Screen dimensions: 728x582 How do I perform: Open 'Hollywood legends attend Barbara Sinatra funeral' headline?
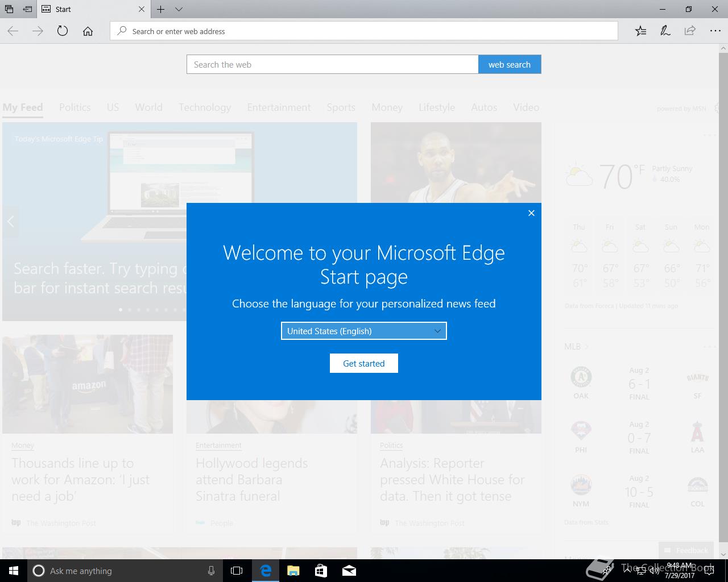[x=251, y=480]
